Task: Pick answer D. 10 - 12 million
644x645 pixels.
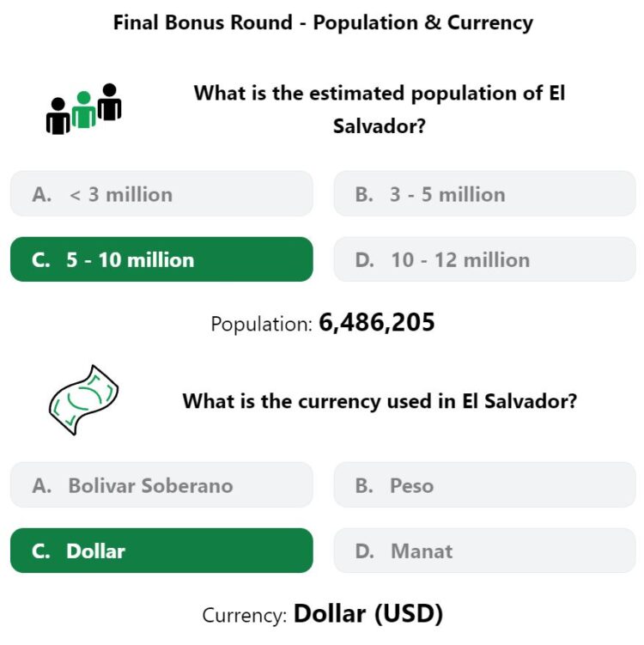Action: point(485,259)
